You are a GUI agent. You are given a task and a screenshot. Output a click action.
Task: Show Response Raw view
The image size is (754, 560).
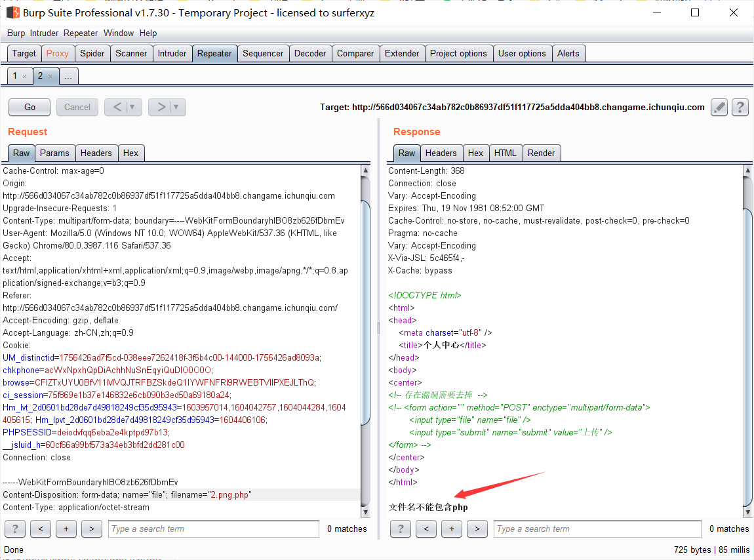[407, 153]
